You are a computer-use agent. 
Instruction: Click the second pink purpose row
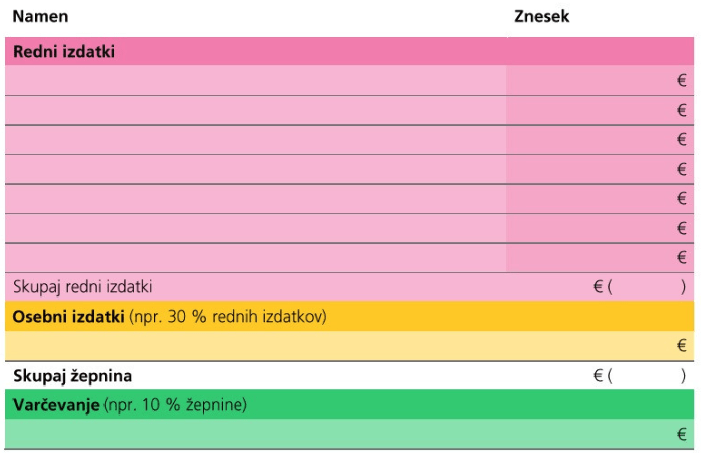pyautogui.click(x=256, y=110)
